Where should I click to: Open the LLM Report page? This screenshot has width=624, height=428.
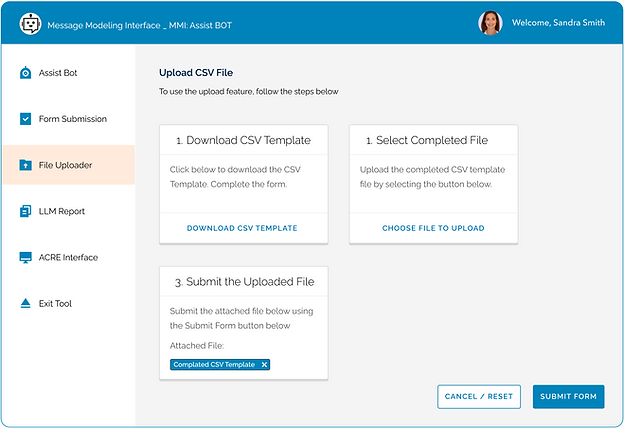click(x=62, y=211)
